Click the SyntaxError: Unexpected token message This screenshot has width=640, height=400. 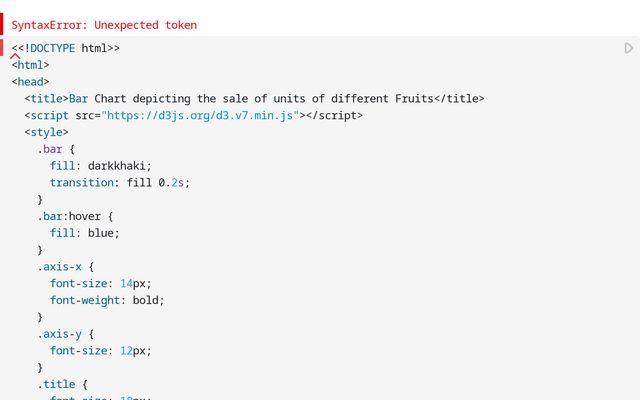coord(104,24)
